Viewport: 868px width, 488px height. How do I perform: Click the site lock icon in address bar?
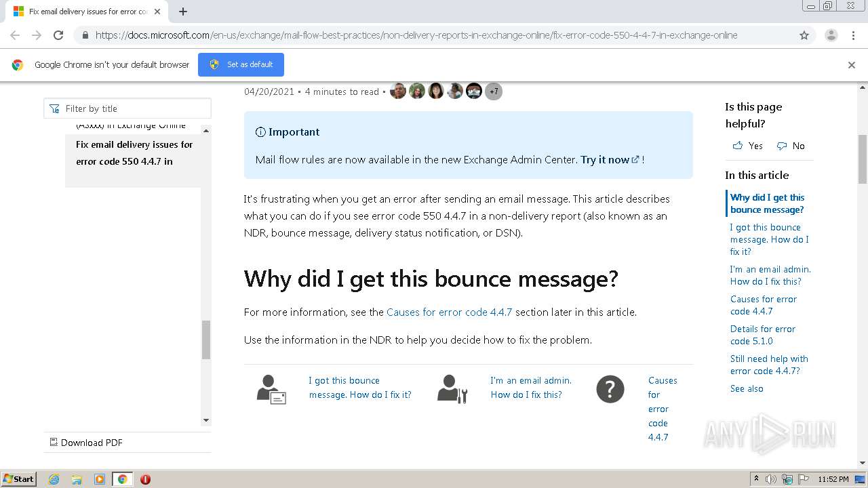pos(85,35)
